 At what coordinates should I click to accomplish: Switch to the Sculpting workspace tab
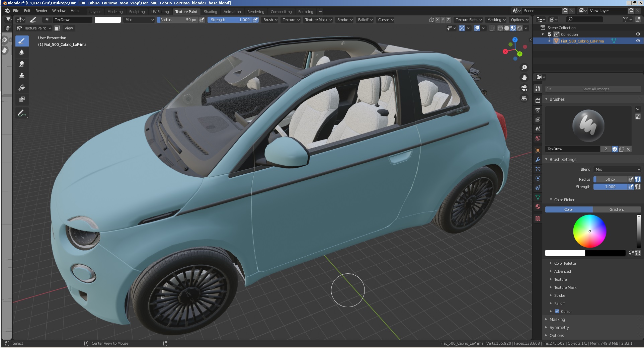137,12
